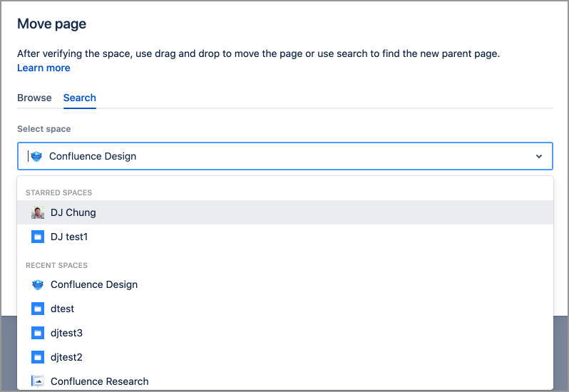Click the djtest3 space icon

38,333
